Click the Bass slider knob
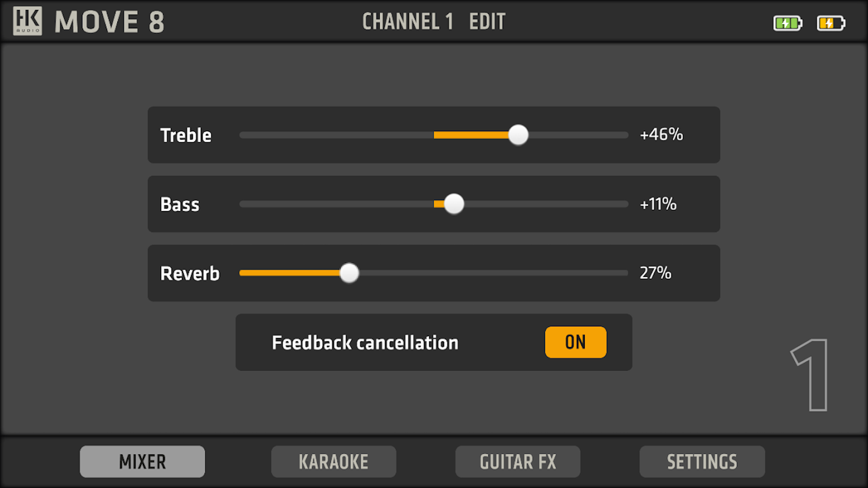 tap(454, 204)
